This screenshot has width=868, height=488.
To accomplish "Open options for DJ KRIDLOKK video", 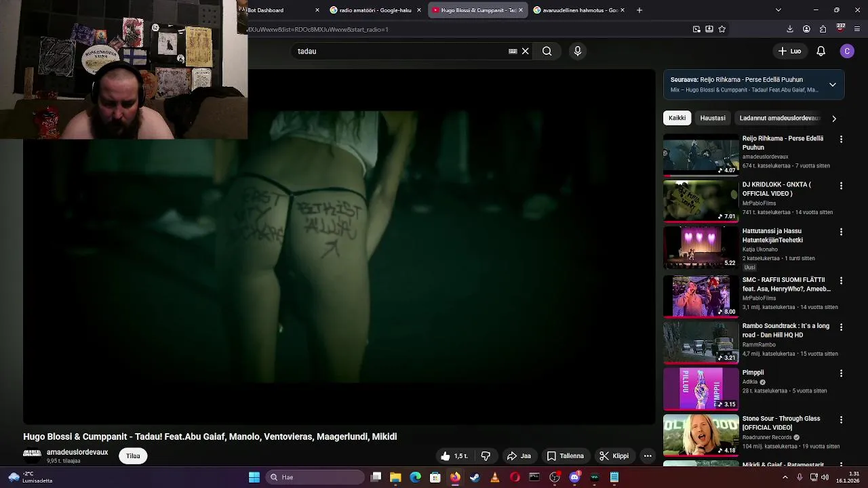I will (841, 185).
